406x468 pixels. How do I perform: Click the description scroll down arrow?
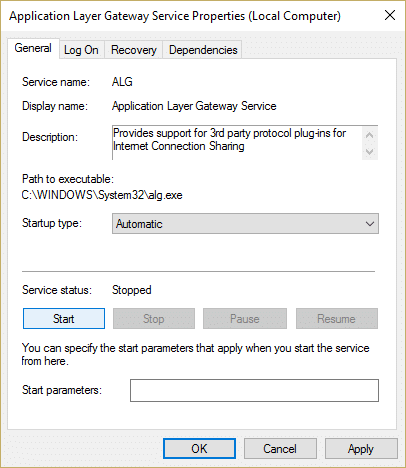click(x=369, y=152)
